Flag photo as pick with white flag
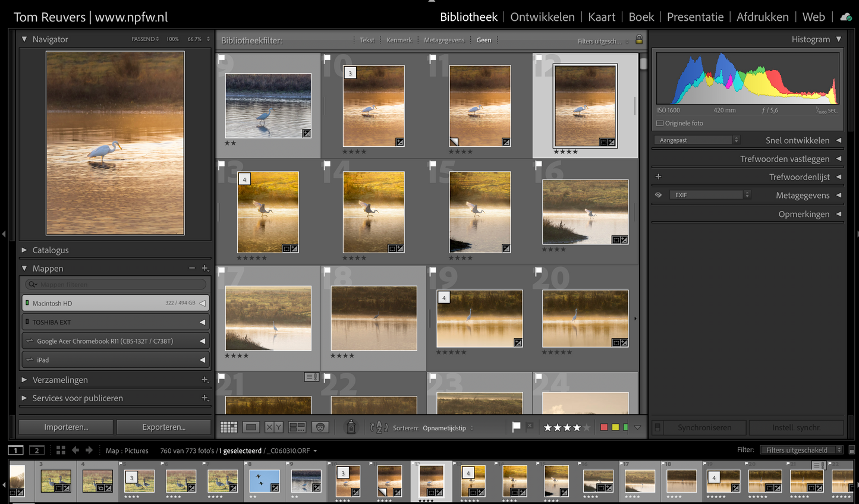859x504 pixels. point(516,427)
